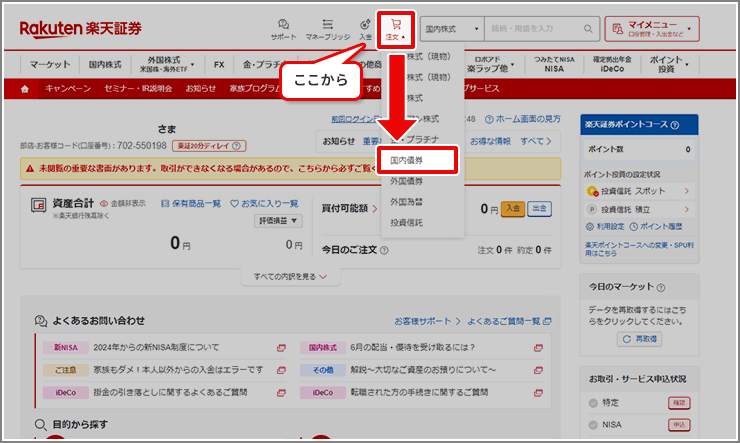Open マーケット tab
Screen dimensions: 740x443
tap(50, 64)
